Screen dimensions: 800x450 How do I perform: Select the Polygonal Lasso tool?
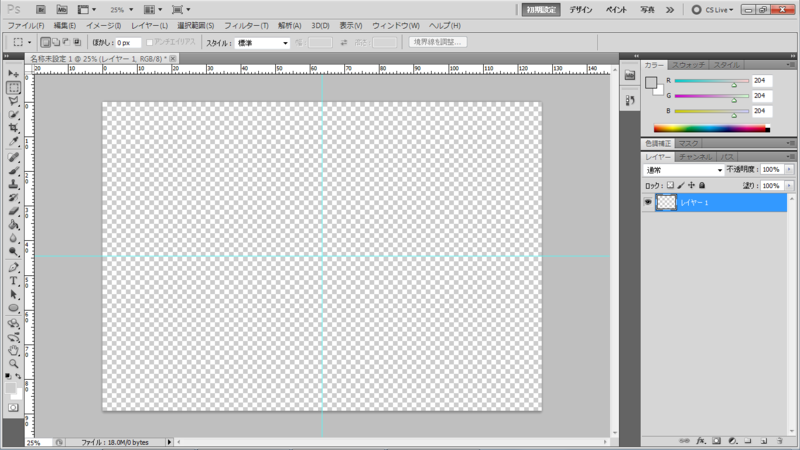coord(13,101)
